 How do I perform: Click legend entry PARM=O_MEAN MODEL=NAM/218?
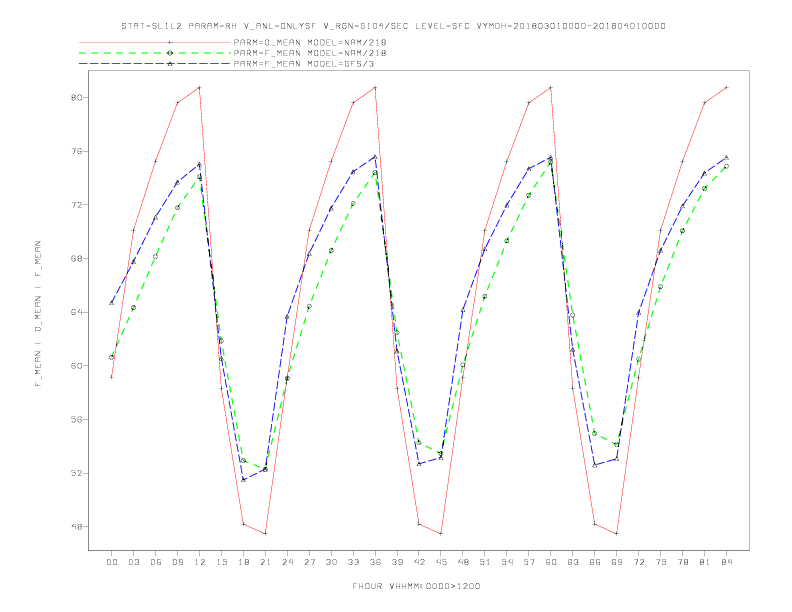[x=310, y=42]
